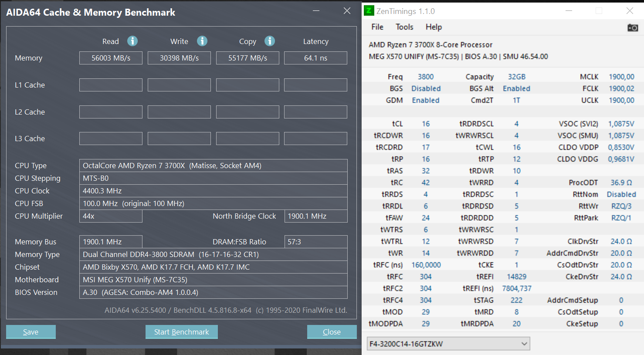Click the Start Benchmark button
The width and height of the screenshot is (644, 355).
tap(182, 332)
